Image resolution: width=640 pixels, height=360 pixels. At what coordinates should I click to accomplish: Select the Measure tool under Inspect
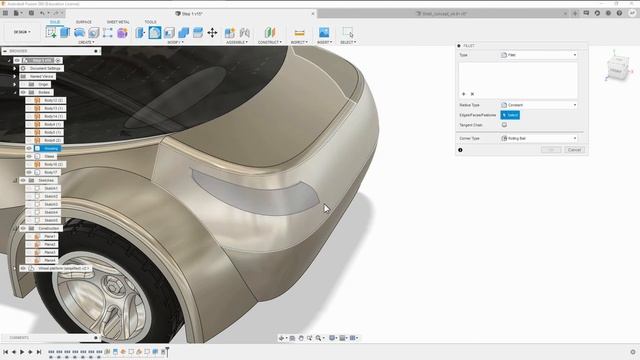click(299, 32)
